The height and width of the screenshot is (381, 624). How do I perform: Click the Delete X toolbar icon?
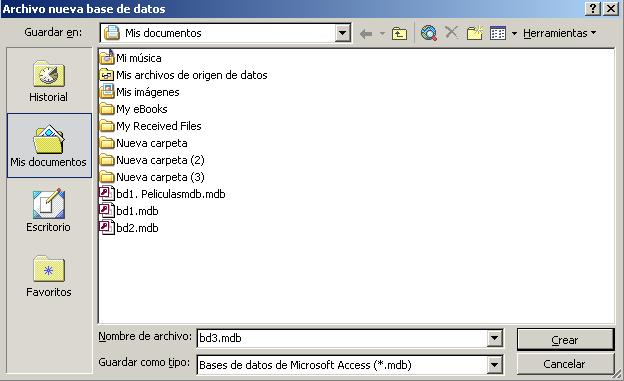pyautogui.click(x=451, y=32)
